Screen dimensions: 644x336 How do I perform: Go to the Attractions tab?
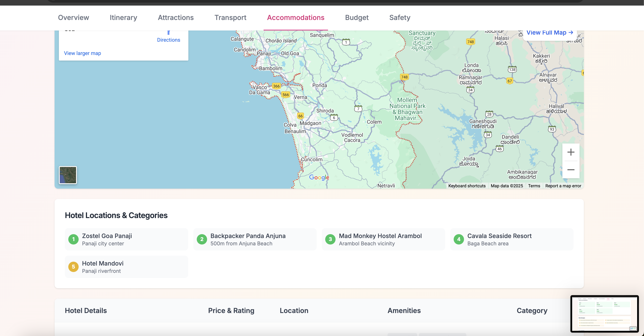175,17
